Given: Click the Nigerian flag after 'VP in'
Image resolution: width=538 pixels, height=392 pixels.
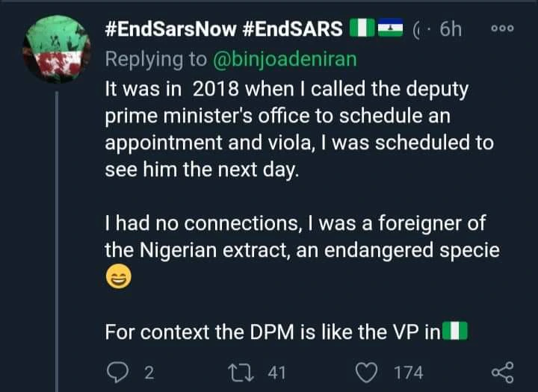Looking at the screenshot, I should [454, 330].
